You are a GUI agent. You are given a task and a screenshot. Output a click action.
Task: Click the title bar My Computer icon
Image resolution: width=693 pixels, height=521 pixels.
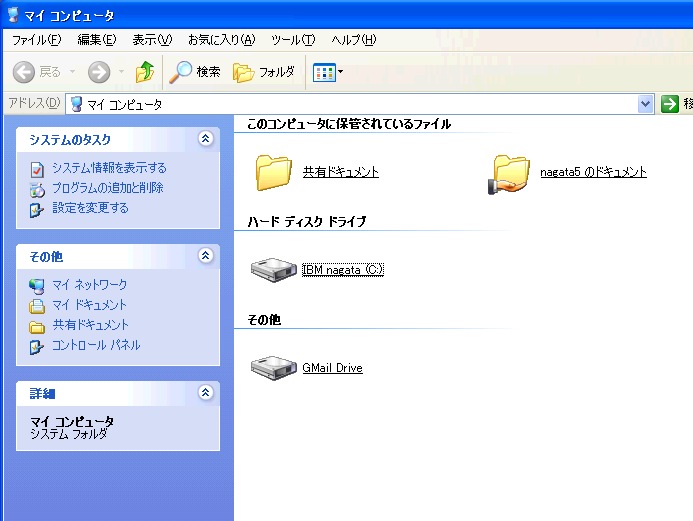tap(14, 15)
